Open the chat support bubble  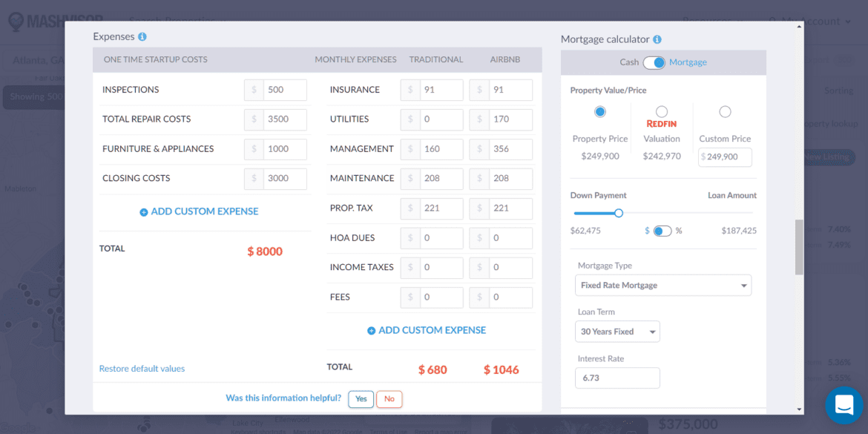(x=843, y=405)
